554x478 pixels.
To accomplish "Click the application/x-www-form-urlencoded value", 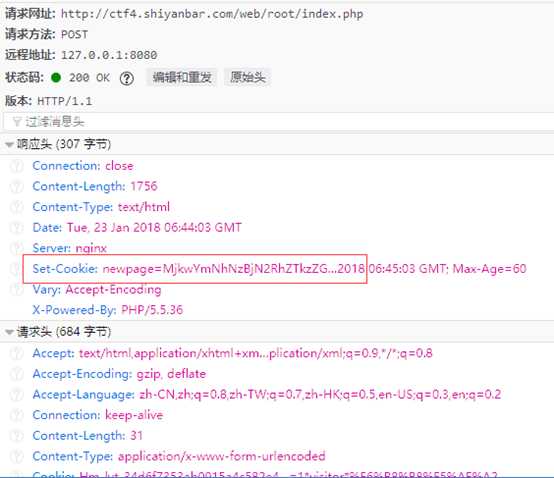I will click(x=222, y=456).
